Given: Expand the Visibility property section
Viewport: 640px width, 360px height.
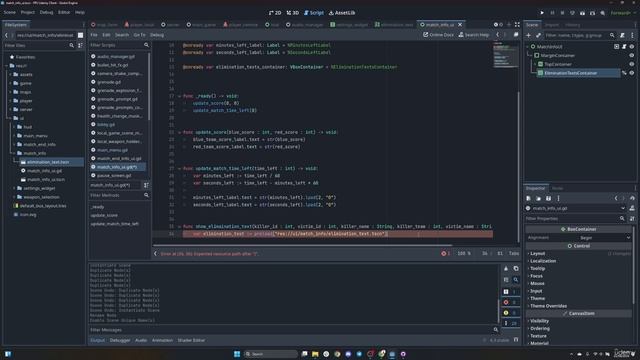Looking at the screenshot, I should (539, 321).
